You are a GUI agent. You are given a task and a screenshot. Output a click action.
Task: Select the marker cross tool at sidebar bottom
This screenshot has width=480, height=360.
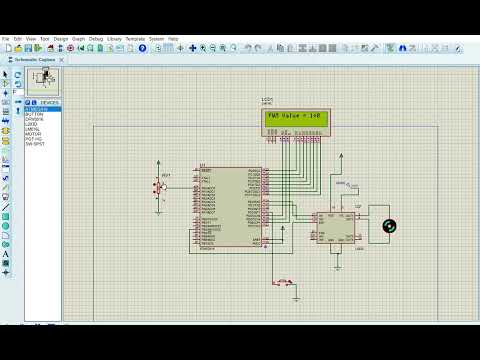[5, 273]
